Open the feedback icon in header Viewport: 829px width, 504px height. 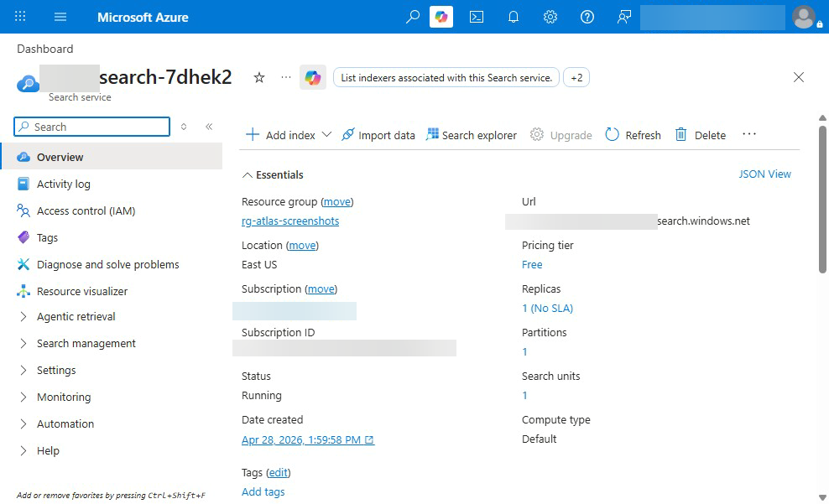[x=624, y=17]
